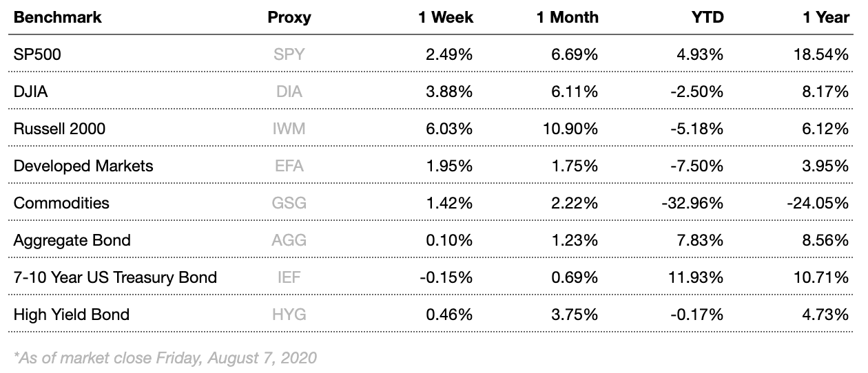The width and height of the screenshot is (868, 373).
Task: Click the 1 Month column header
Action: click(567, 17)
